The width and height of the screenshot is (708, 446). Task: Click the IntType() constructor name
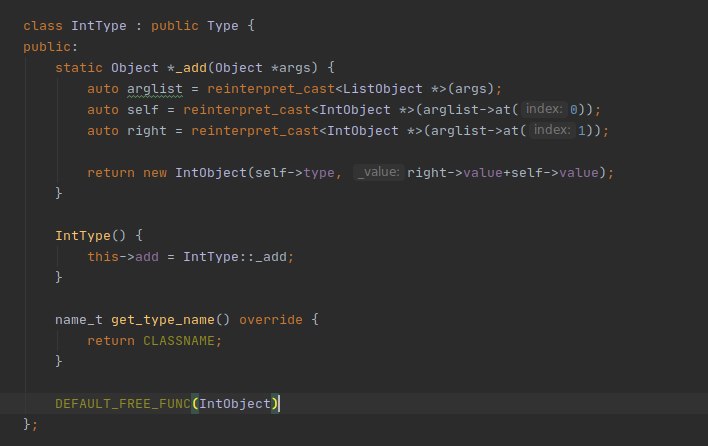tap(83, 236)
